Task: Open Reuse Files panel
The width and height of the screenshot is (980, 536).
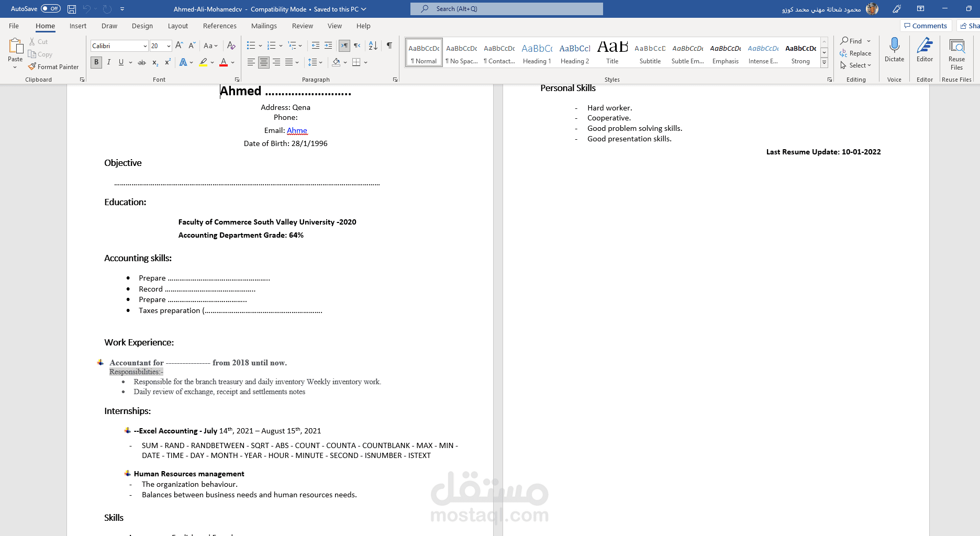Action: click(956, 54)
